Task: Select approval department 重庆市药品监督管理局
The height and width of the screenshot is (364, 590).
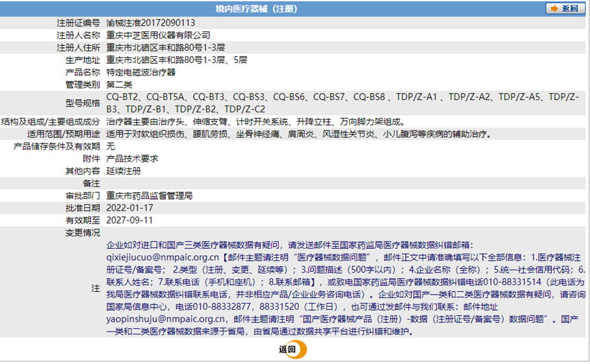Action: 149,196
